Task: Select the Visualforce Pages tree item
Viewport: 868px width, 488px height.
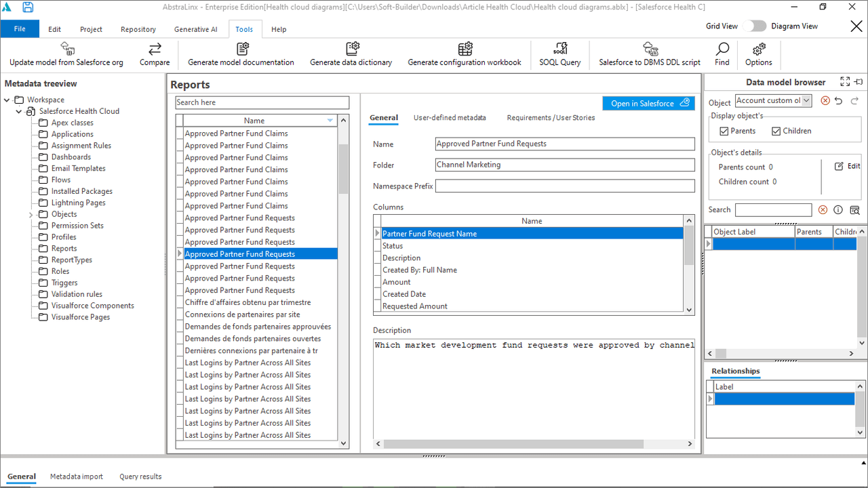Action: 80,317
